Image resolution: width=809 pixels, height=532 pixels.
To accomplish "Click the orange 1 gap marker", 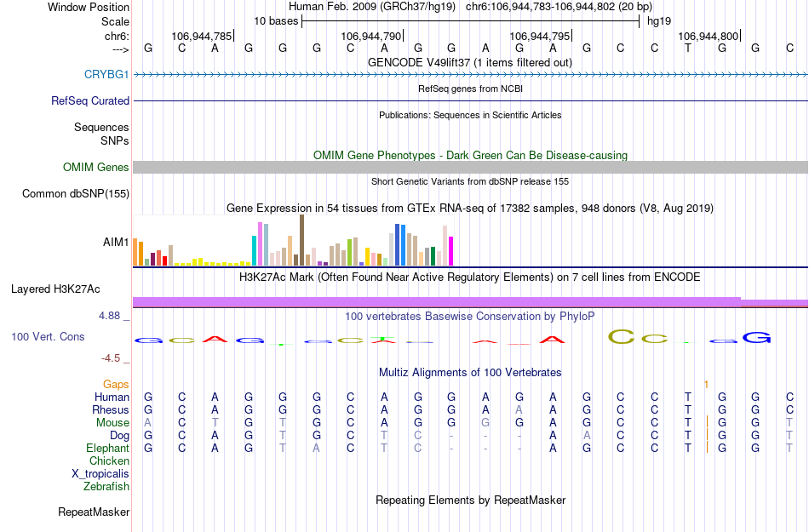I will pos(706,385).
